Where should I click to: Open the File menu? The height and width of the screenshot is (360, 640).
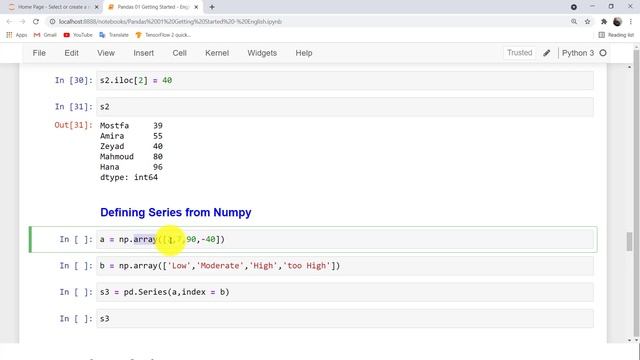coord(39,53)
